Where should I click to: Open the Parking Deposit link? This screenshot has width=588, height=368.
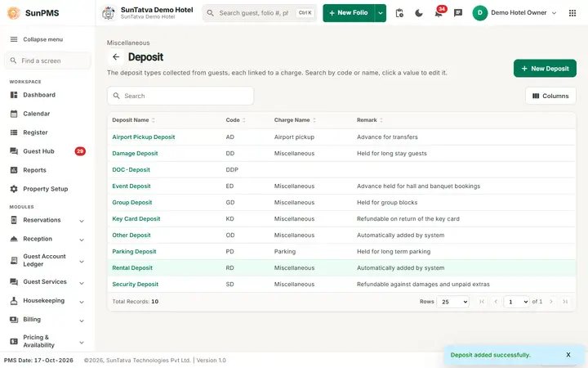click(x=134, y=252)
